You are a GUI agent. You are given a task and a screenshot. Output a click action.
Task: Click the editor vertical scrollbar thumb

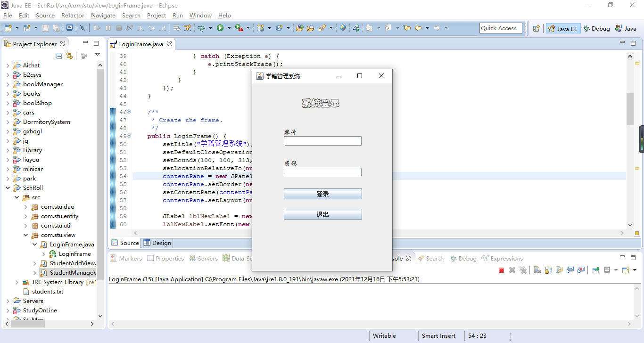tap(630, 109)
